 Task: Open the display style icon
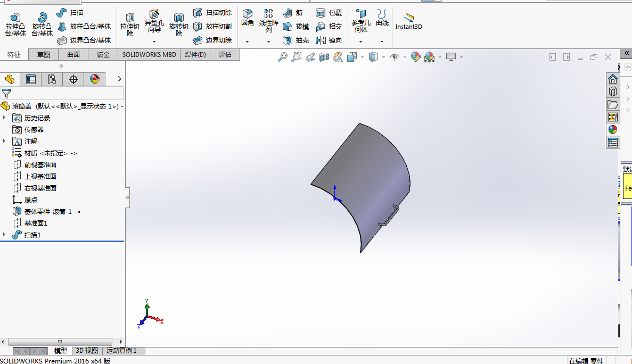pos(374,57)
